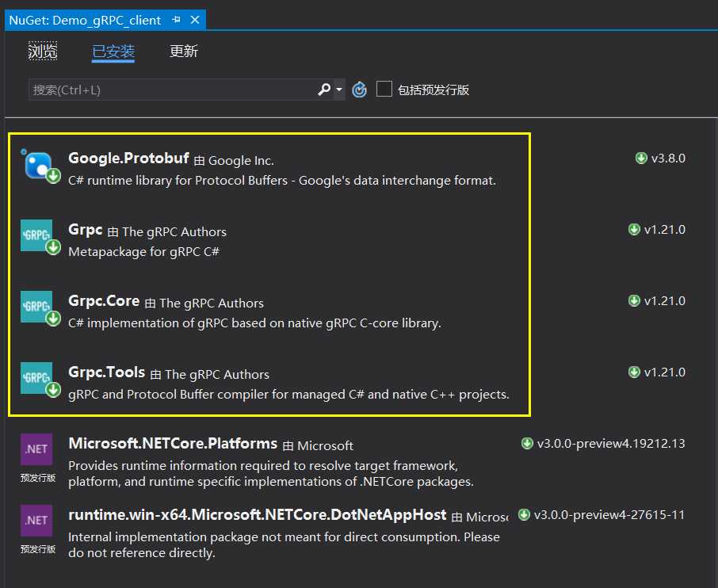The height and width of the screenshot is (588, 718).
Task: Close the NuGet Demo_gRPC_client tab
Action: point(195,20)
